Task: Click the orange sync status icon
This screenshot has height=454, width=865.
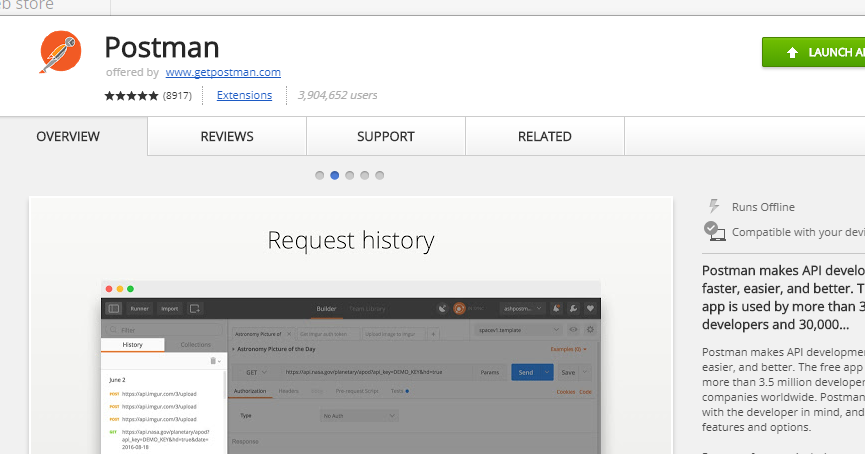Action: (x=459, y=309)
